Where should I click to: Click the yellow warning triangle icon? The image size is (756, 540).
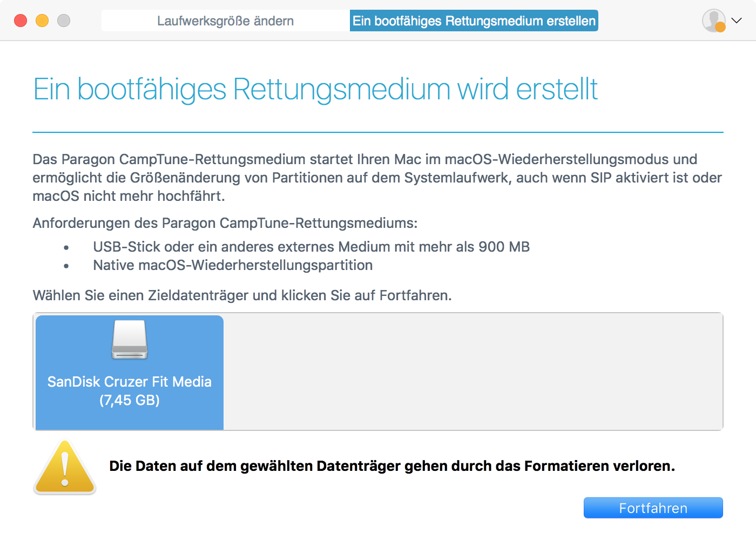(65, 468)
